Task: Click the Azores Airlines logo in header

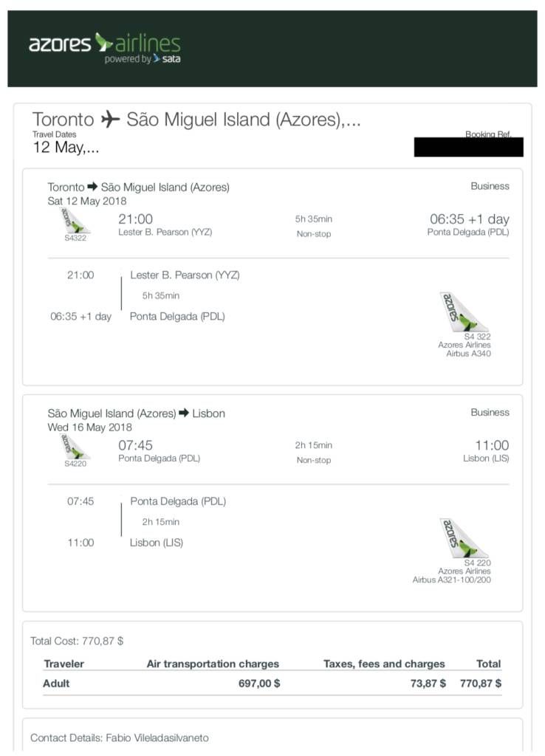Action: [104, 47]
